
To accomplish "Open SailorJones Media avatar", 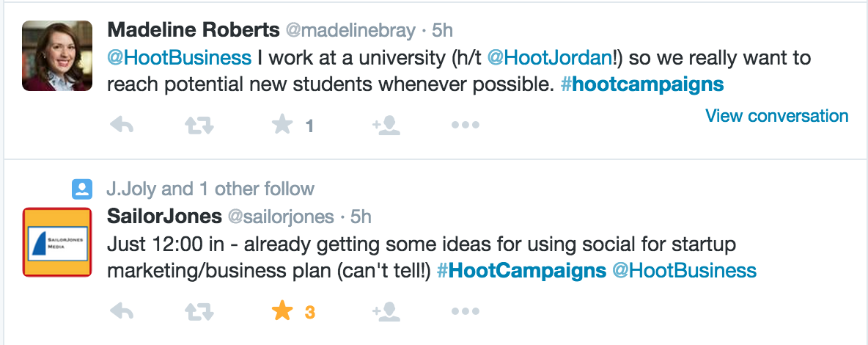I will point(57,241).
